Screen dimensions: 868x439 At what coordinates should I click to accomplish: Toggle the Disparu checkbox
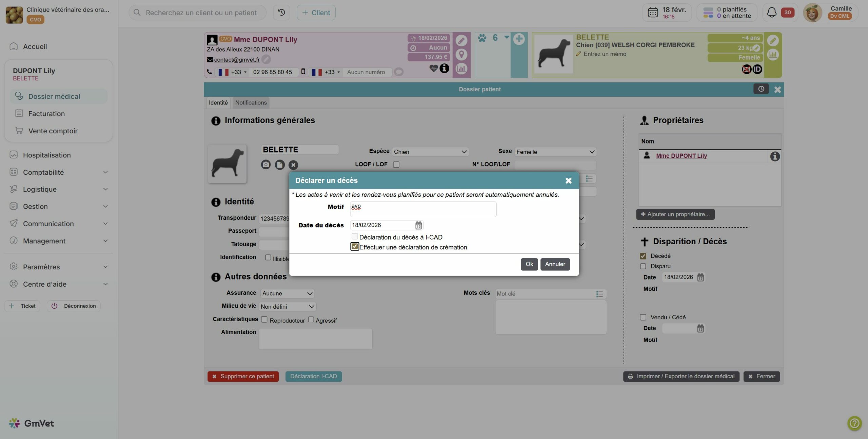tap(643, 266)
